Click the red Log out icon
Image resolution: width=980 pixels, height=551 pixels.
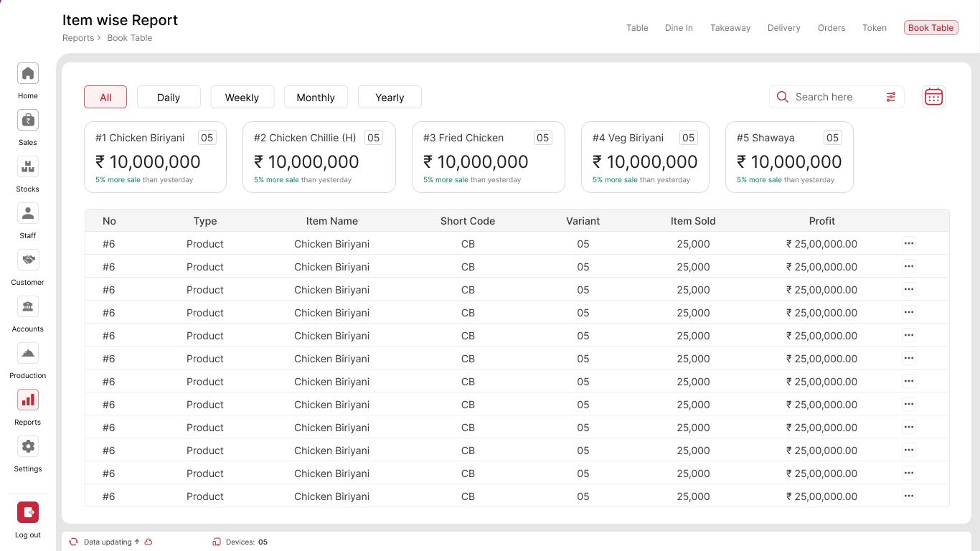coord(27,512)
